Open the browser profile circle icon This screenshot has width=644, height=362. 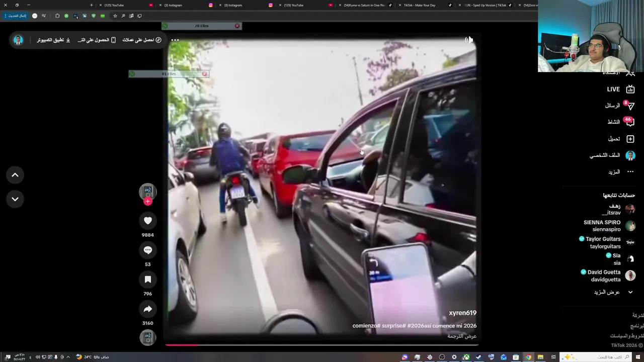click(35, 16)
